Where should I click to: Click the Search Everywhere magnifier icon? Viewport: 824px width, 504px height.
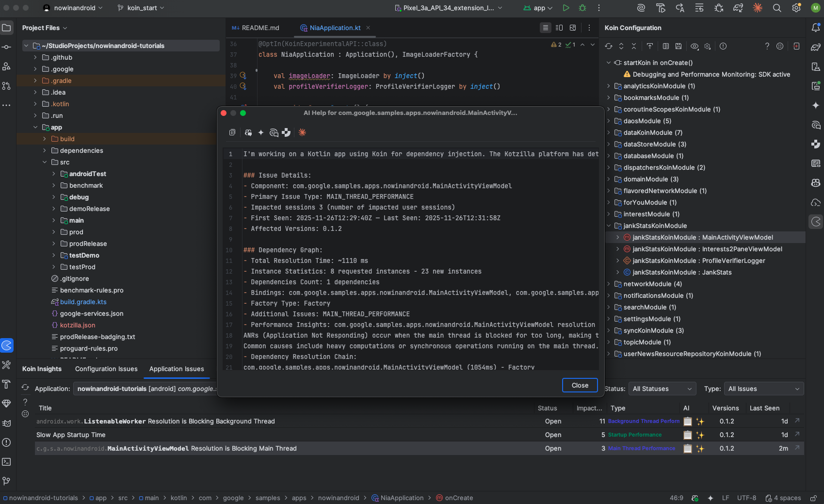coord(777,8)
